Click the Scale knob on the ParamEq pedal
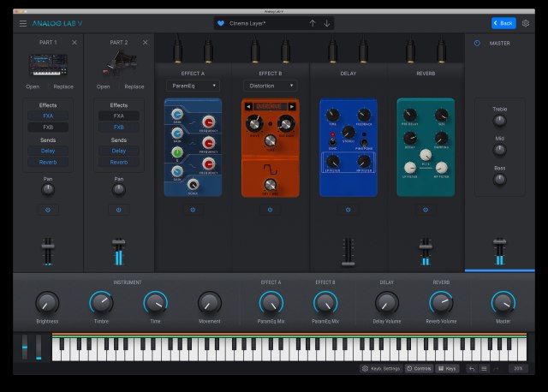548x392 pixels. 193,184
